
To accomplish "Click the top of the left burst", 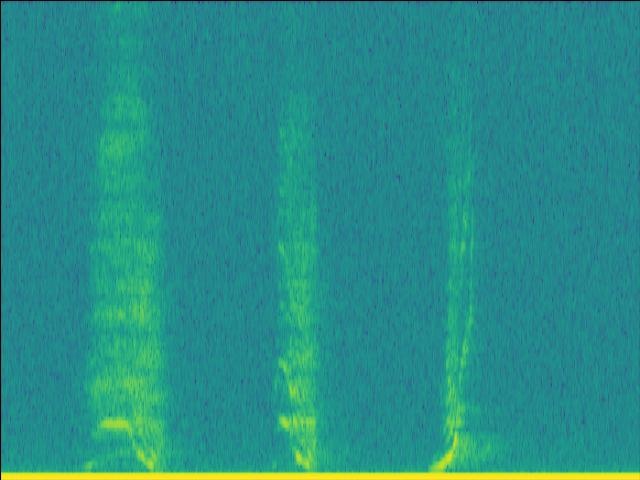I will (x=123, y=100).
